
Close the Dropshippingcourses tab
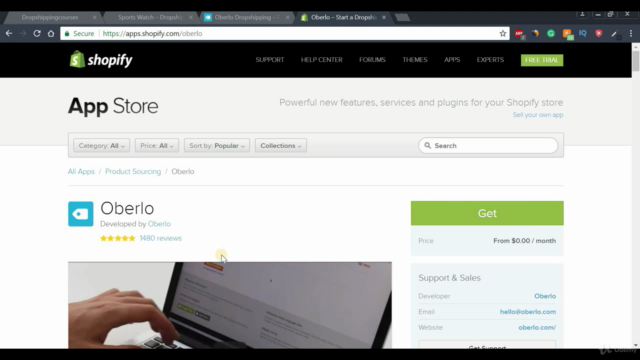(94, 17)
